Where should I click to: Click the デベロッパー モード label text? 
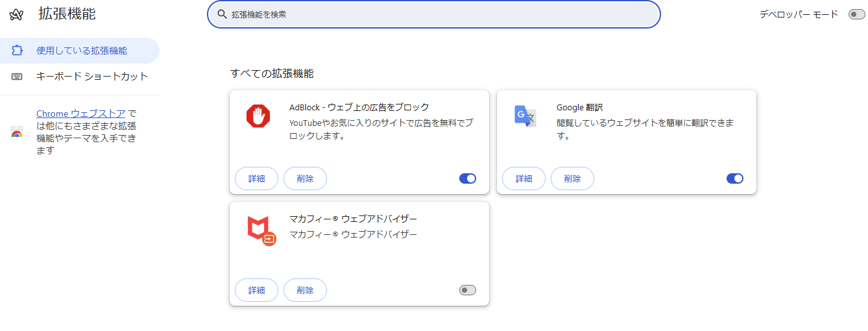(x=799, y=14)
